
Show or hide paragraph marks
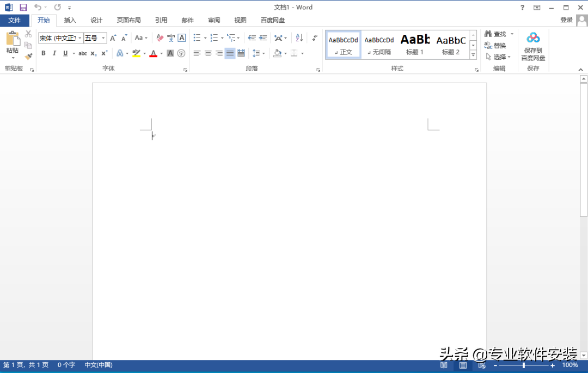click(315, 38)
